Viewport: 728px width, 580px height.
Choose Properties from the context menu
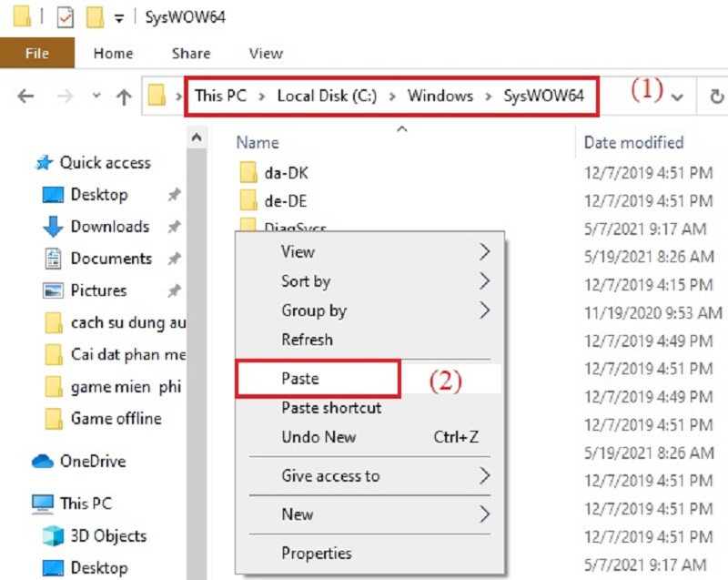tap(369, 553)
